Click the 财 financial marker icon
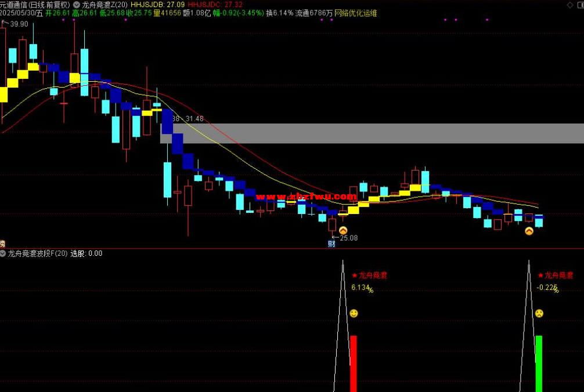The image size is (584, 392). click(331, 244)
